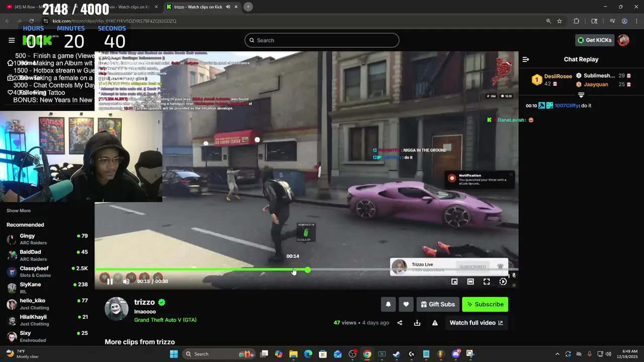Open hello_kiko recommended channel
The height and width of the screenshot is (362, 644).
tap(47, 304)
